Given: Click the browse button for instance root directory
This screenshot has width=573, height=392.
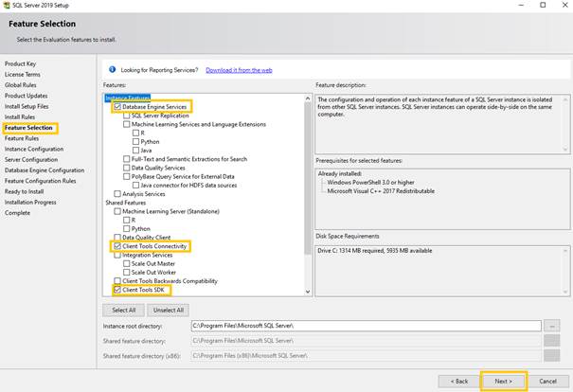Looking at the screenshot, I should [x=552, y=326].
